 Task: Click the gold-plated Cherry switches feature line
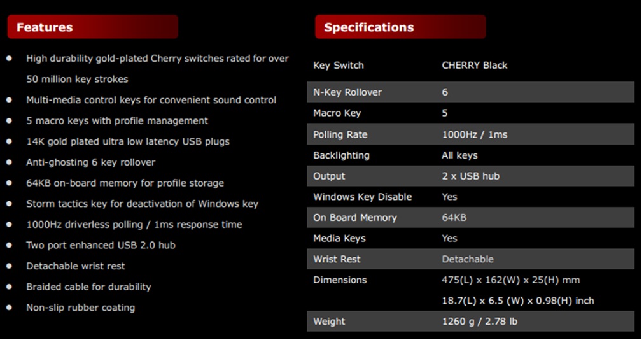[157, 59]
